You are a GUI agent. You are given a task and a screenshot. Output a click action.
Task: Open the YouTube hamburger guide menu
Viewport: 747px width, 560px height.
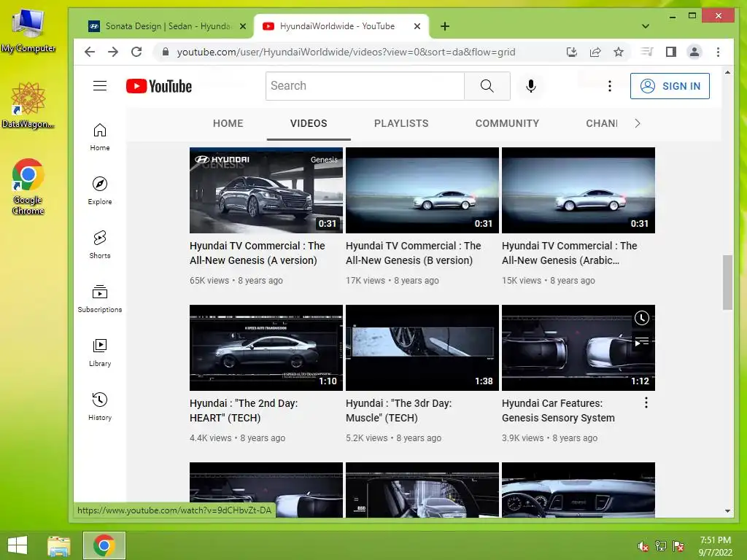click(99, 86)
